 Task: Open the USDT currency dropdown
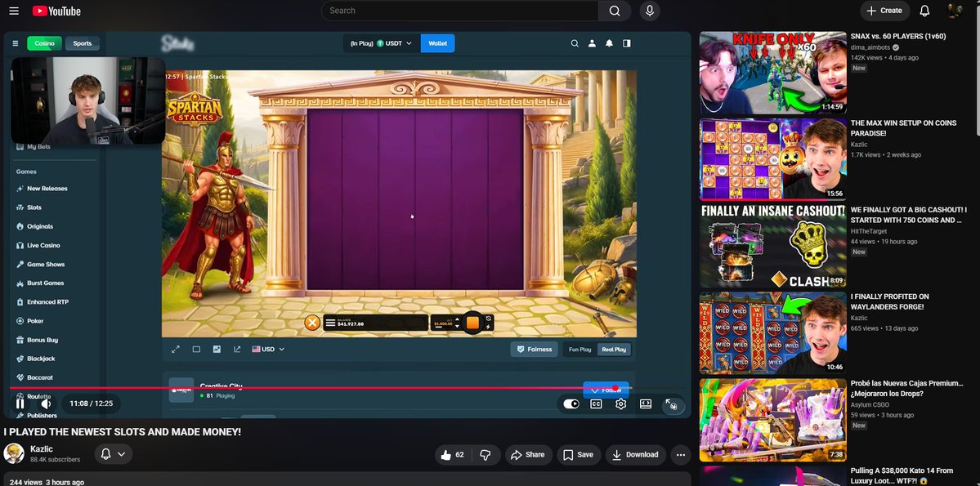click(381, 43)
